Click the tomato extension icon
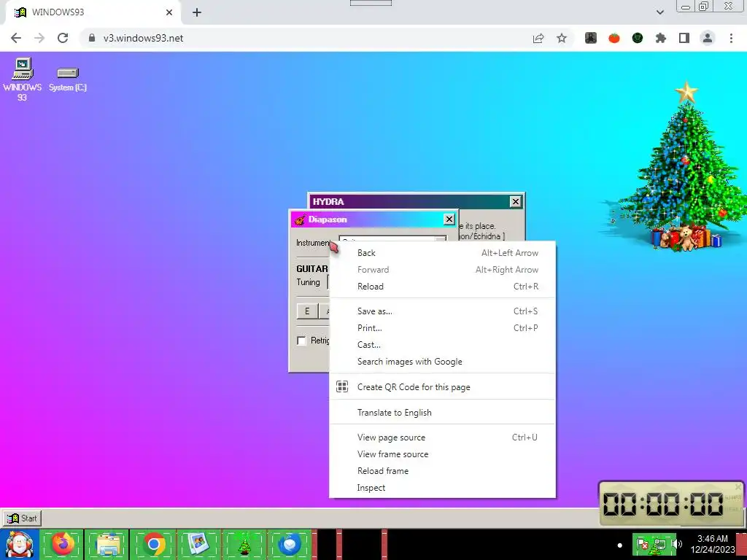 click(614, 38)
